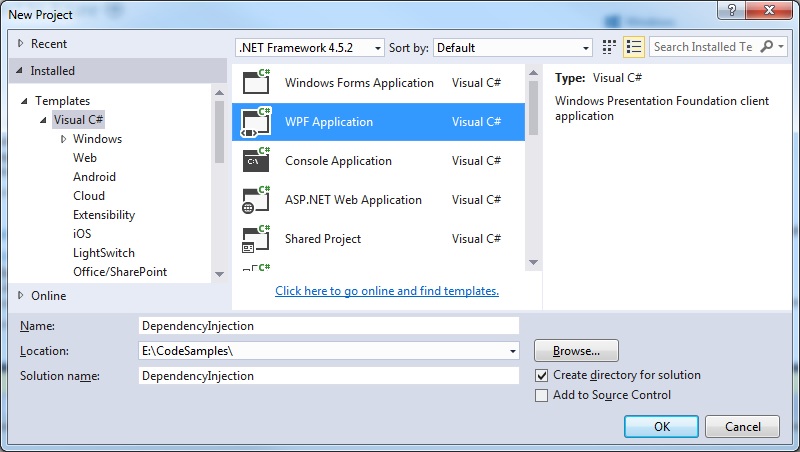Viewport: 800px width, 452px height.
Task: Enable Add to Source Control checkbox
Action: point(541,395)
